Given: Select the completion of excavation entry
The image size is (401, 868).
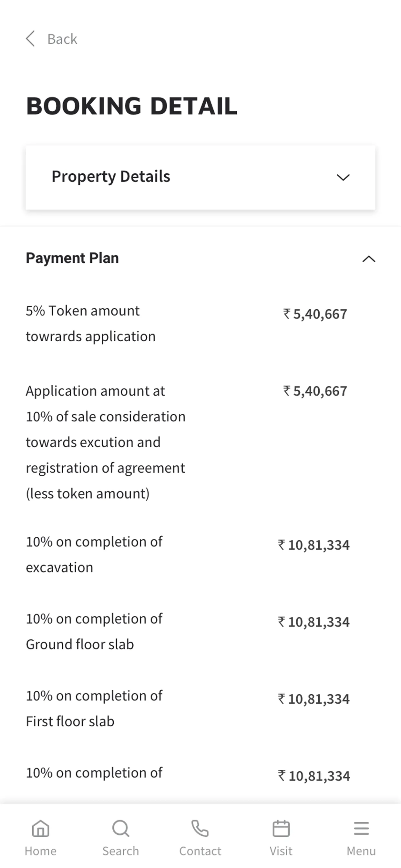Looking at the screenshot, I should coord(94,555).
